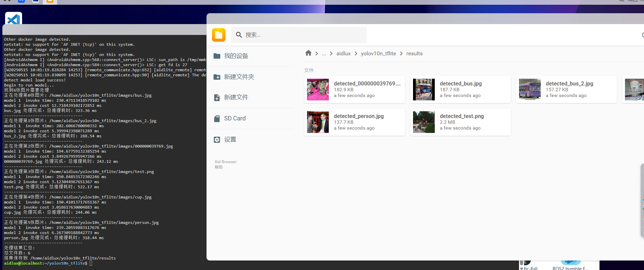This screenshot has height=270, width=644.
Task: Click the 新建文件 document icon
Action: [x=217, y=98]
